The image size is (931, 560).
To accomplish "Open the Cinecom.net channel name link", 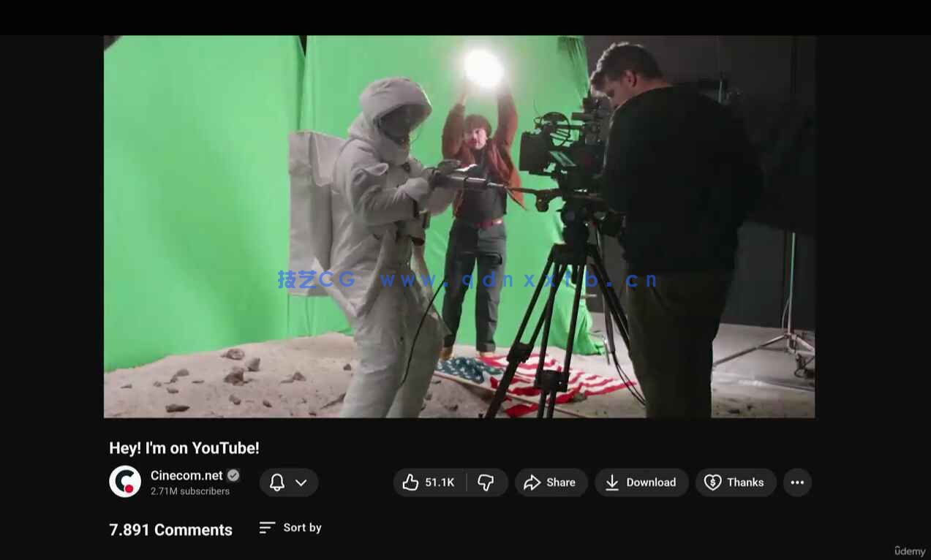I will pos(186,475).
